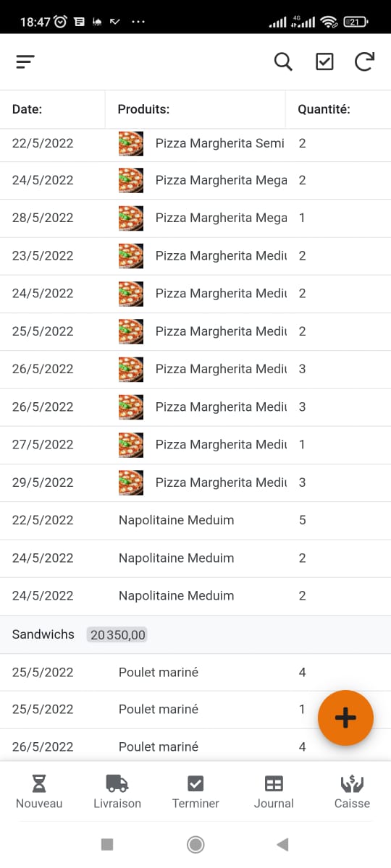Select the Terminer checkmark tab
Image resolution: width=391 pixels, height=868 pixels.
195,792
